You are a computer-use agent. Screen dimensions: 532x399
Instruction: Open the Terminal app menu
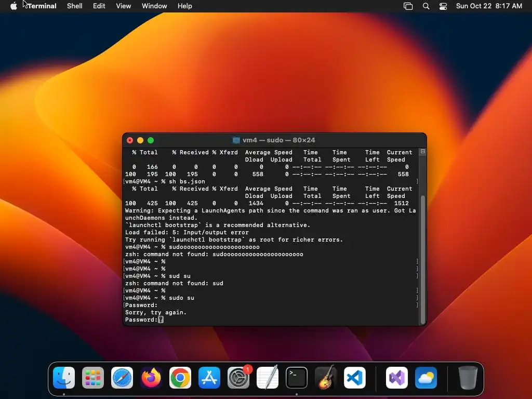coord(42,6)
